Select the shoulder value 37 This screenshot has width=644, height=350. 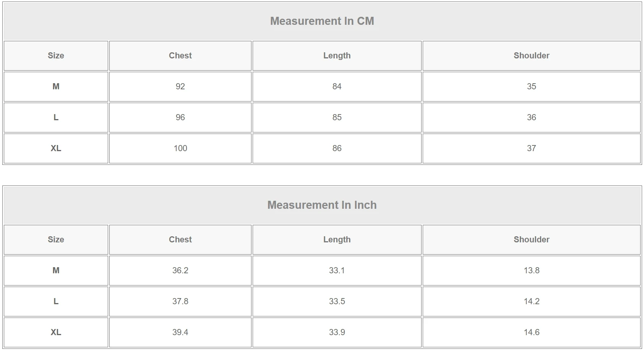click(531, 148)
